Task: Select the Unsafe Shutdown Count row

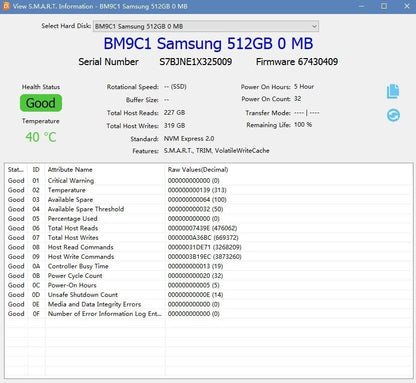Action: 209,295
